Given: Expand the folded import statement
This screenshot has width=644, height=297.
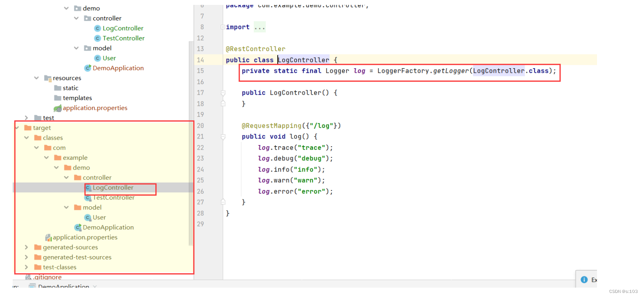Looking at the screenshot, I should click(x=222, y=27).
